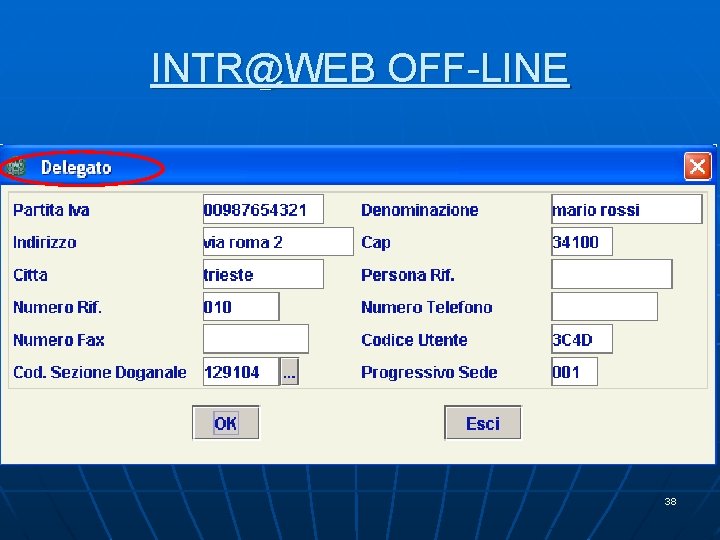Click the Persona Rif. label
The width and height of the screenshot is (720, 540).
point(408,275)
